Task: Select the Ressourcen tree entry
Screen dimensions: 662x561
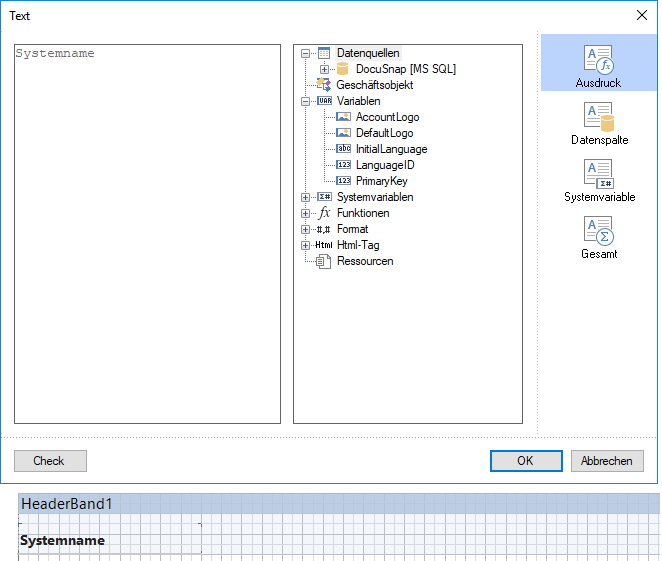Action: 365,261
